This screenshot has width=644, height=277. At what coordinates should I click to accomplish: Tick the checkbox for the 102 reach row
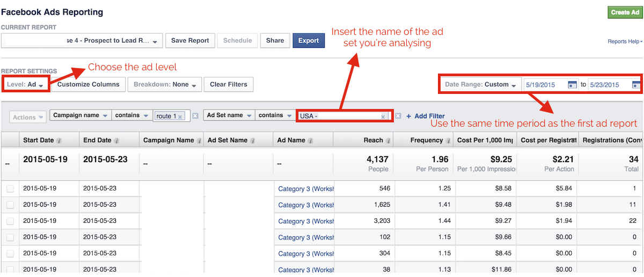10,237
